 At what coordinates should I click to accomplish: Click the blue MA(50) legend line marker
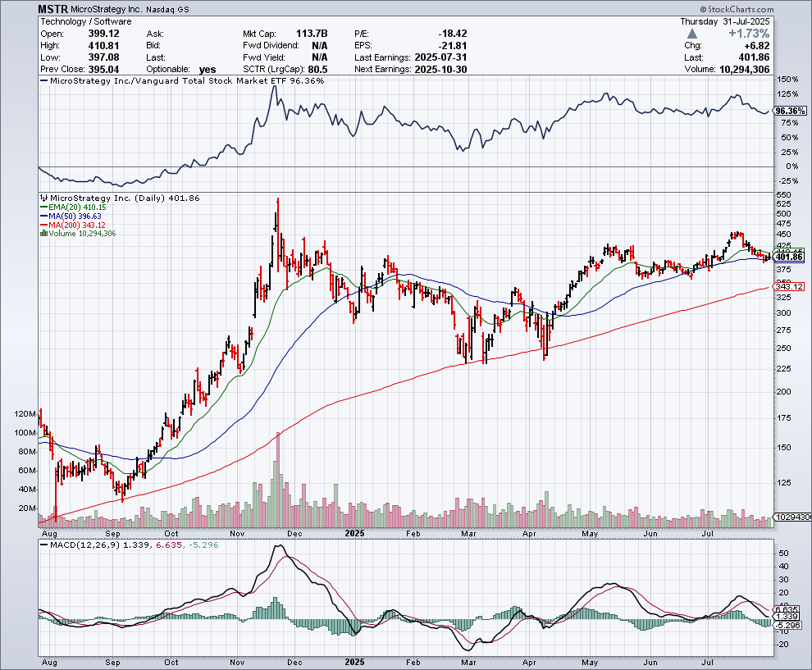pos(44,216)
